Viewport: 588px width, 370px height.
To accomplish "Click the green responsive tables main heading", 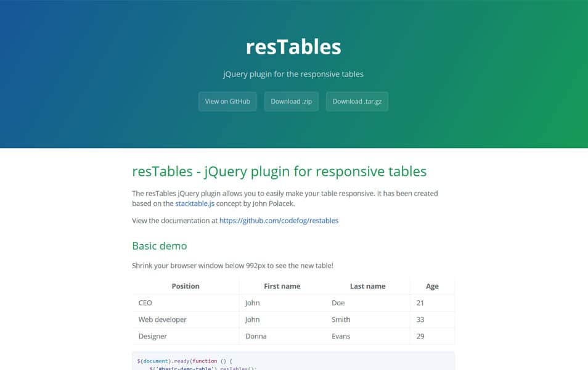I will pos(279,171).
